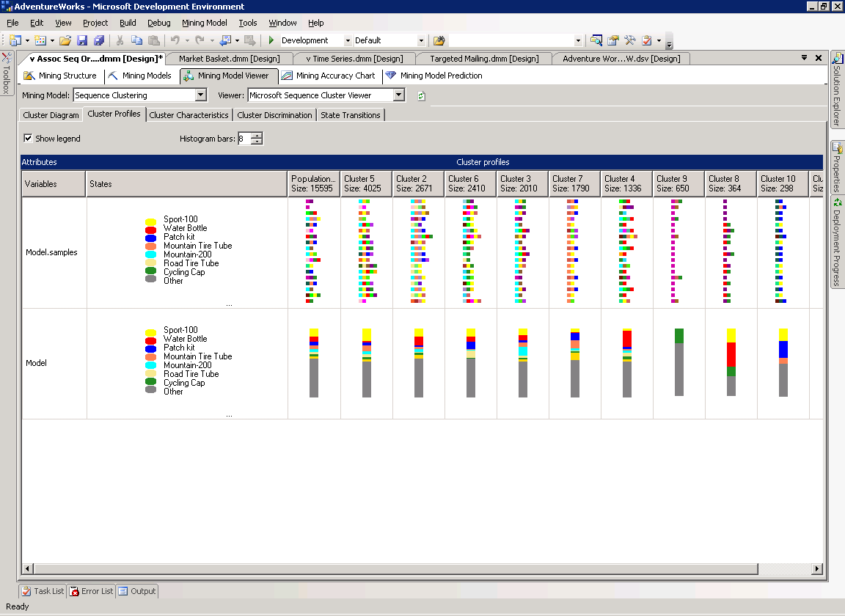This screenshot has width=845, height=616.
Task: Open the Find combo box dropdown arrow
Action: [578, 40]
